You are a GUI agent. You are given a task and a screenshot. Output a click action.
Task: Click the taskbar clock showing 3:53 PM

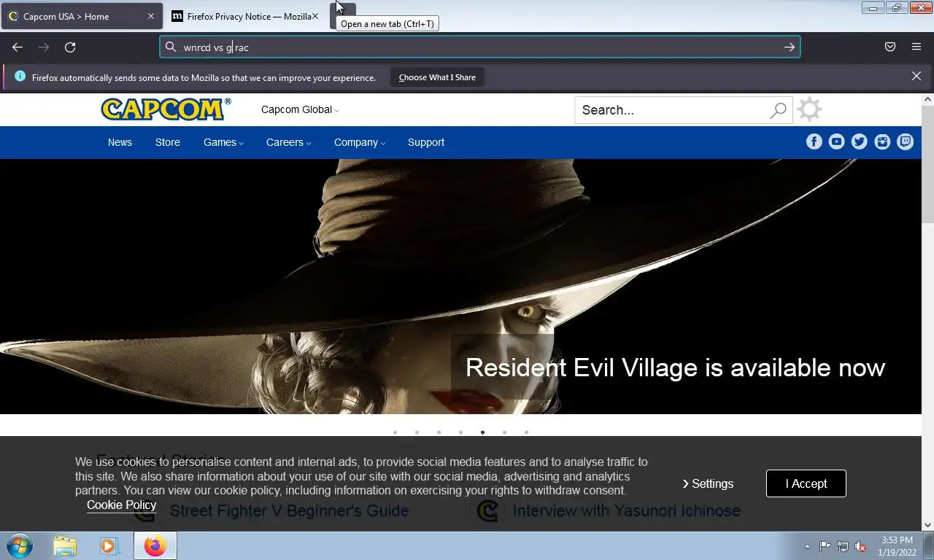click(897, 546)
